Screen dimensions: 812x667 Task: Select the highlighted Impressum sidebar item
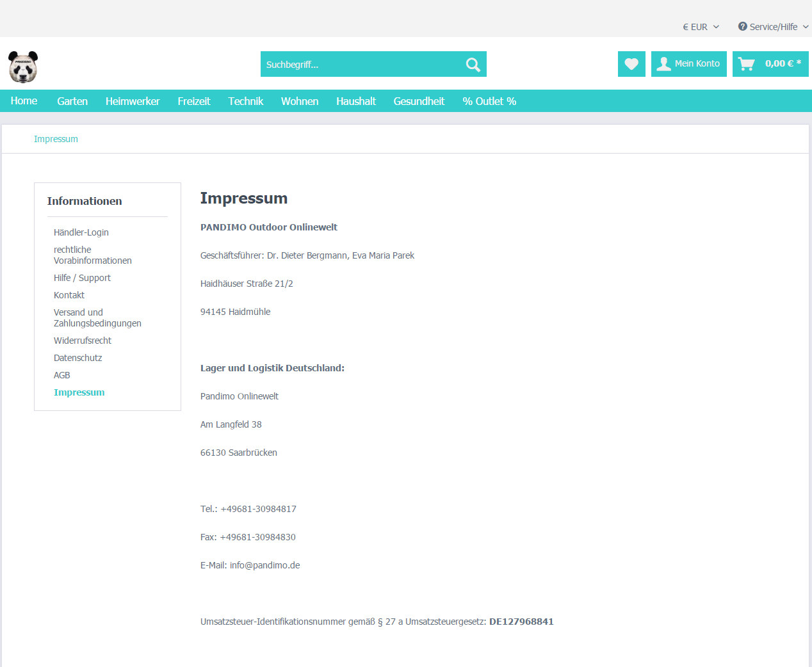79,392
